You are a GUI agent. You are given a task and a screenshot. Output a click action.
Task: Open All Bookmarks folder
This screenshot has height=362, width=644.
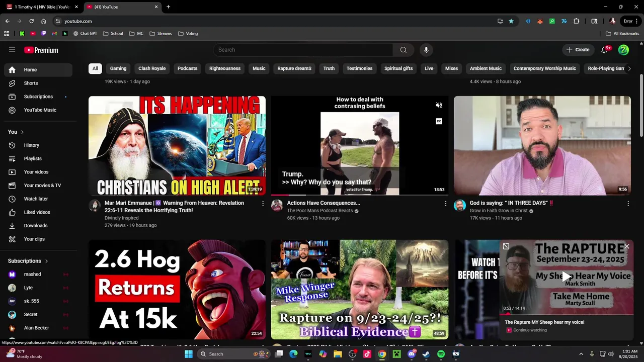622,34
